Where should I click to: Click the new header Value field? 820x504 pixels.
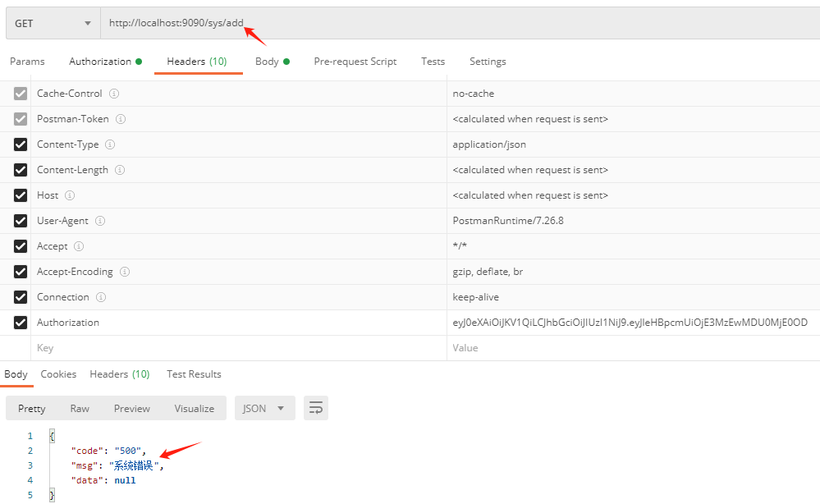[x=634, y=348]
